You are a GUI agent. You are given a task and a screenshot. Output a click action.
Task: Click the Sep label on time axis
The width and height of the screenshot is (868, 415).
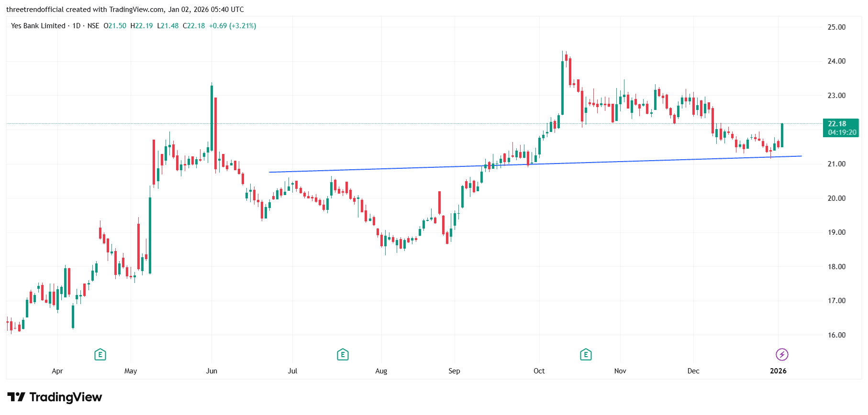454,371
